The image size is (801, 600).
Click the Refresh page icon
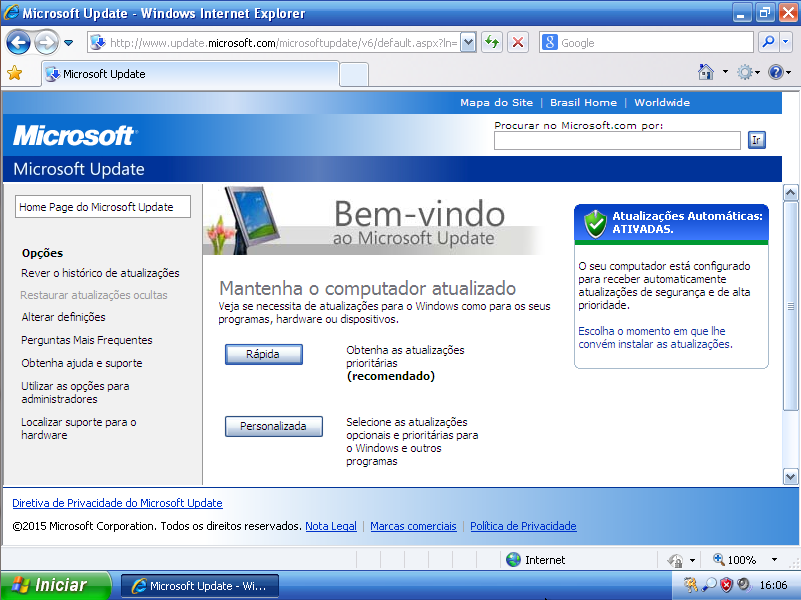pos(492,42)
